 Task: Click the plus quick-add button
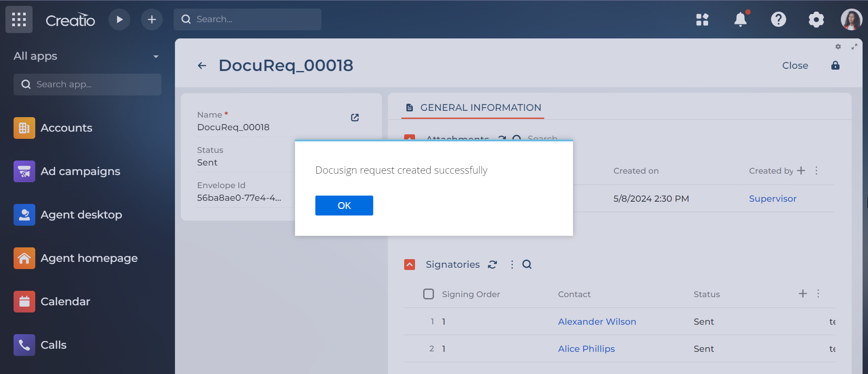(x=152, y=19)
